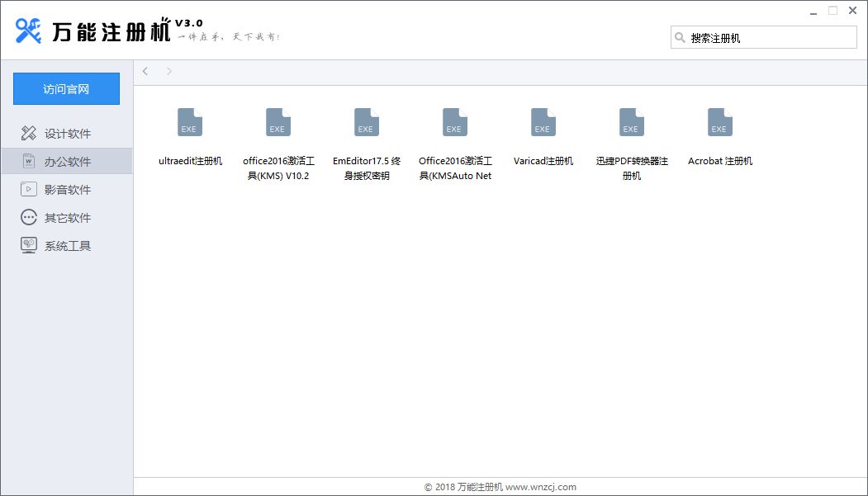This screenshot has height=496, width=868.
Task: Click the 万能注册机 title text
Action: [111, 31]
